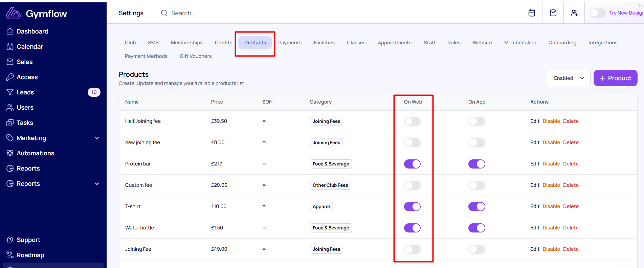Go to Tasks using its checklist icon
This screenshot has height=268, width=644.
click(x=10, y=123)
